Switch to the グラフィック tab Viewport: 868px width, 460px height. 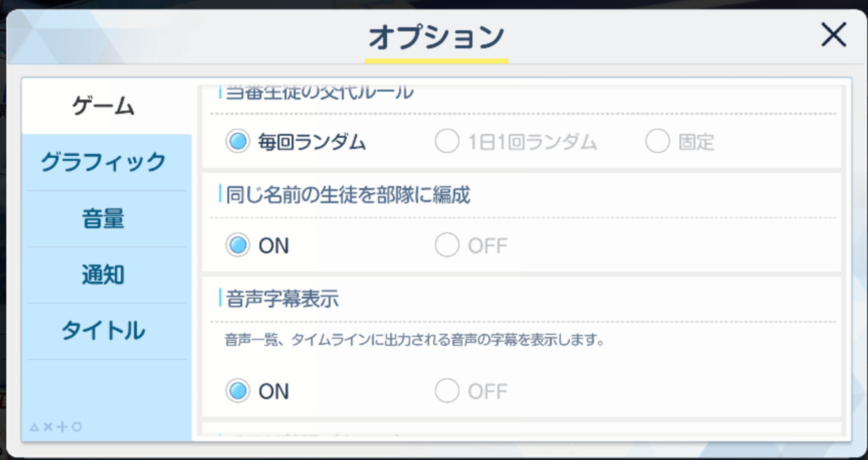(x=103, y=162)
